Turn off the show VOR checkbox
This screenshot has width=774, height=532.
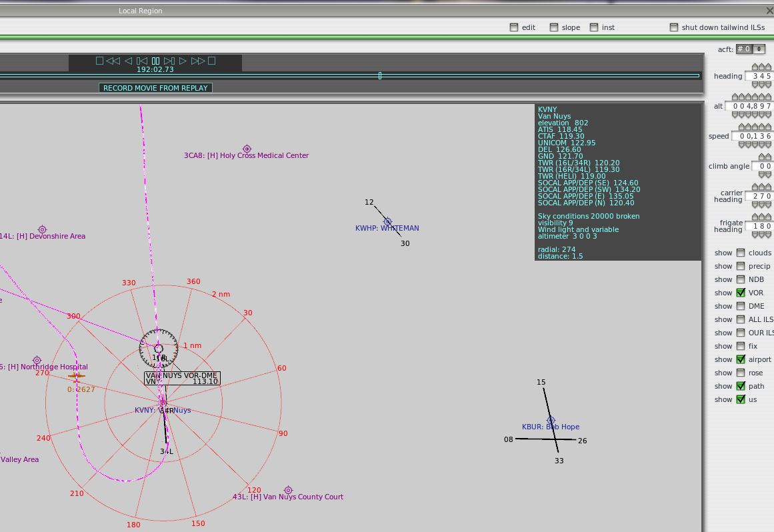(741, 293)
